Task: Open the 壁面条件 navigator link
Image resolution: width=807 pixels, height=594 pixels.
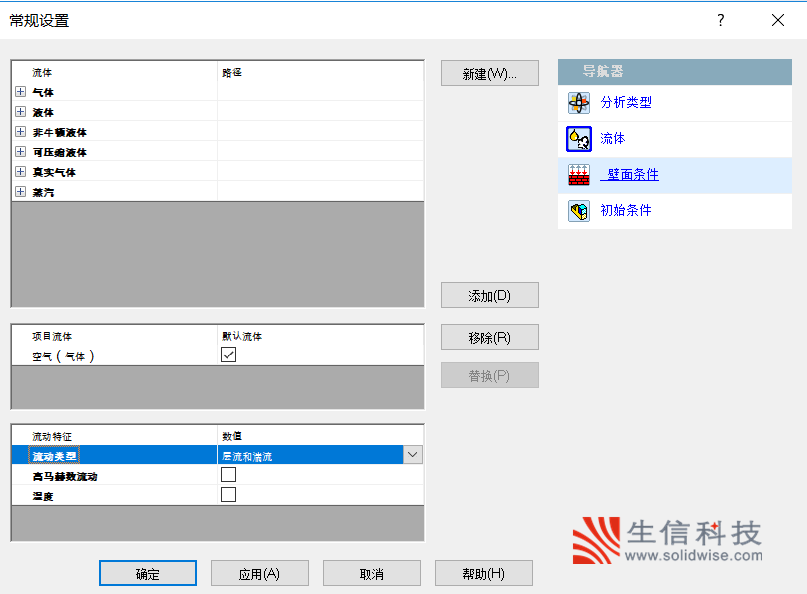Action: click(x=632, y=175)
